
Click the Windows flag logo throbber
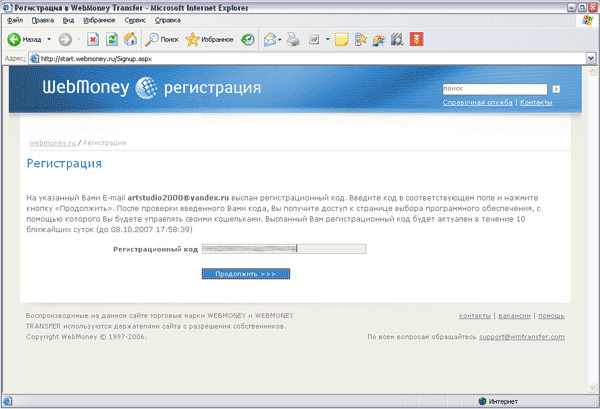point(587,20)
